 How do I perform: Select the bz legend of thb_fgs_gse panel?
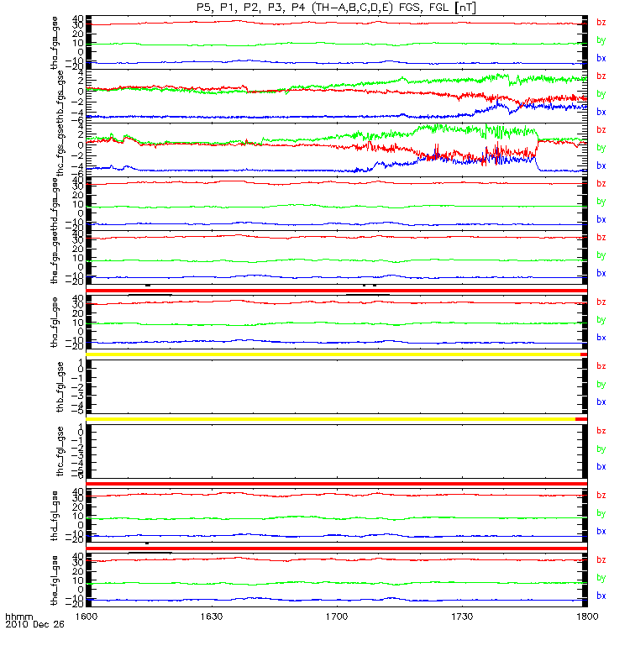(601, 76)
